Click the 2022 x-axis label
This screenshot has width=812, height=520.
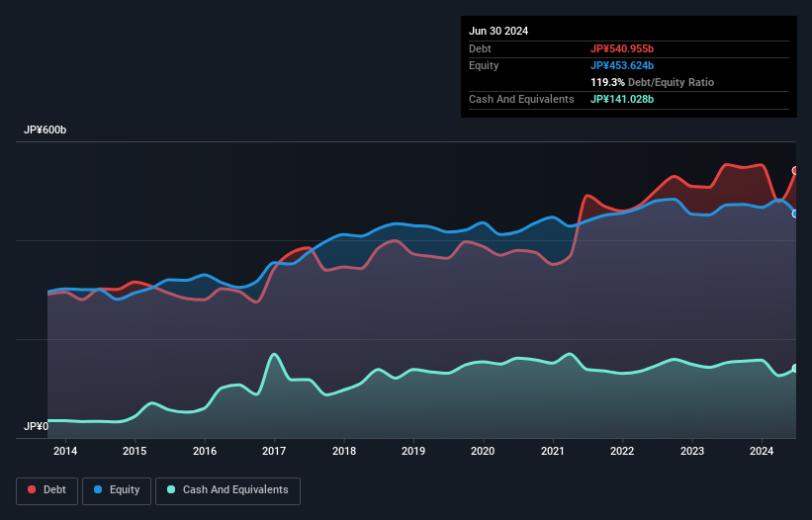tap(622, 451)
